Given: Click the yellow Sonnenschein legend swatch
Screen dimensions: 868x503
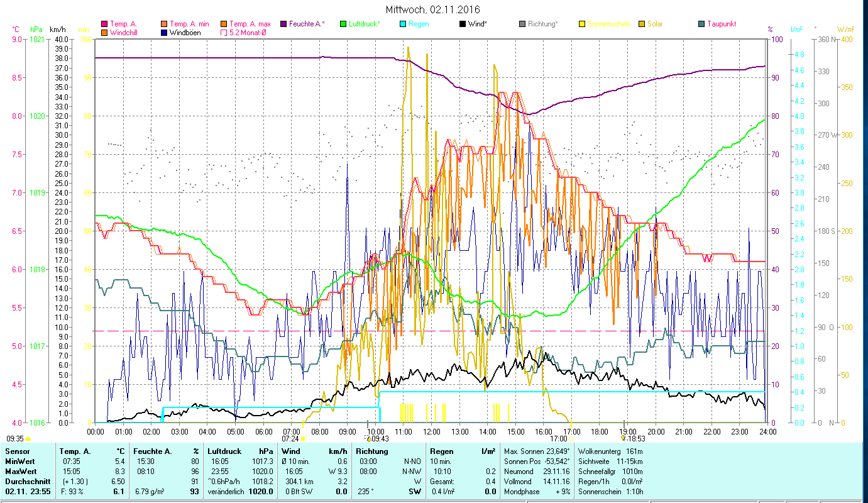Looking at the screenshot, I should 581,25.
